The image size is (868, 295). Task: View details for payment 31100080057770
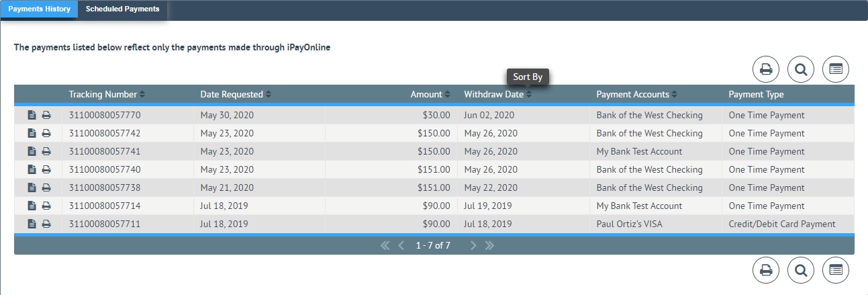(32, 115)
